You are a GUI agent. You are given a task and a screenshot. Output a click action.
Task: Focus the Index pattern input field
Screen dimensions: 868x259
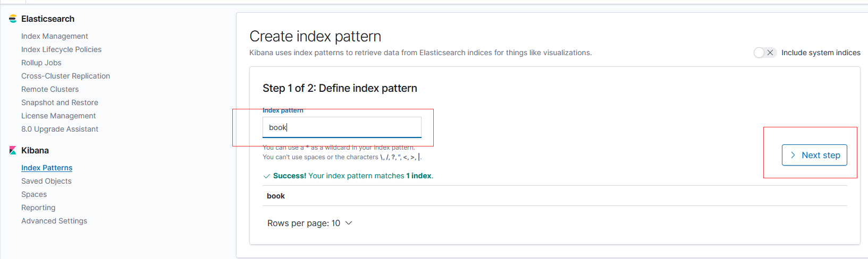click(342, 127)
